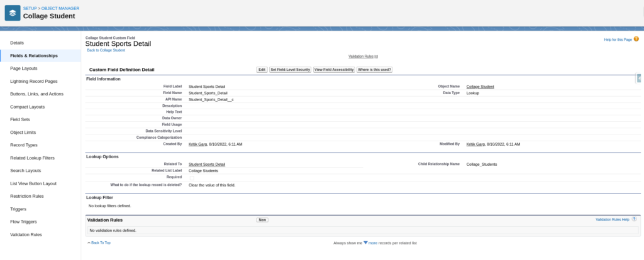Screen dimensions: 644x260
Task: Open the Triggers sidebar section
Action: (18, 209)
